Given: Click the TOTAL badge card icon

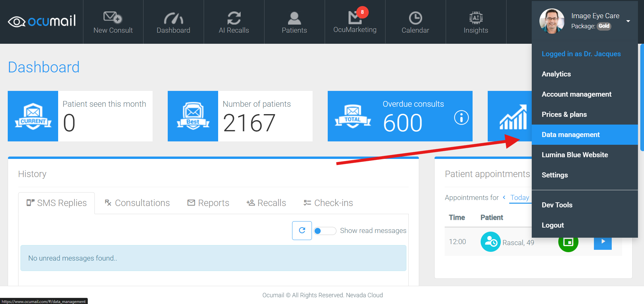Looking at the screenshot, I should [x=353, y=116].
